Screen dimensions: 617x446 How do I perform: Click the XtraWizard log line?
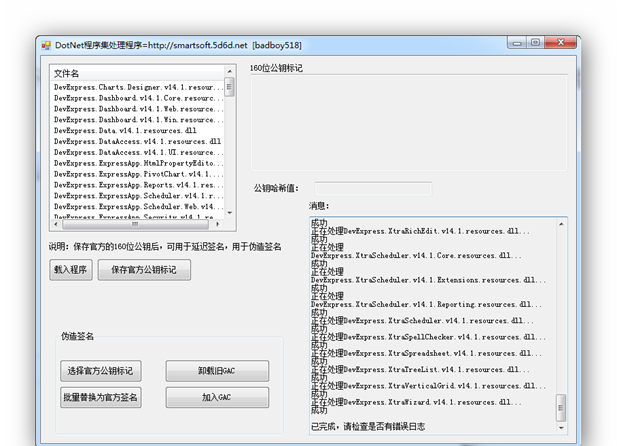click(x=416, y=402)
